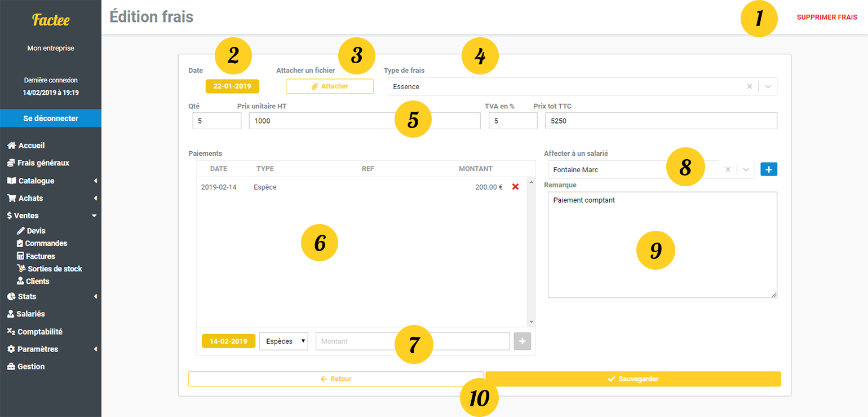Click the 22-01-2019 date picker button
Viewport: 868px width, 417px height.
pos(232,86)
